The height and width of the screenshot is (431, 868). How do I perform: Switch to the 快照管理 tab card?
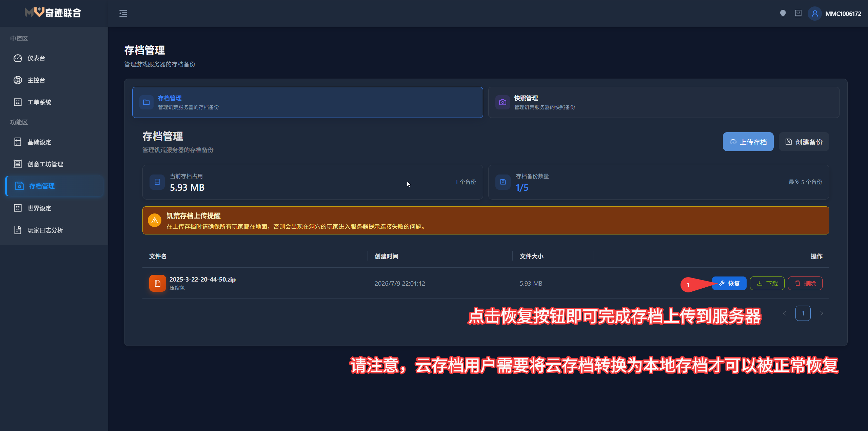coord(664,102)
